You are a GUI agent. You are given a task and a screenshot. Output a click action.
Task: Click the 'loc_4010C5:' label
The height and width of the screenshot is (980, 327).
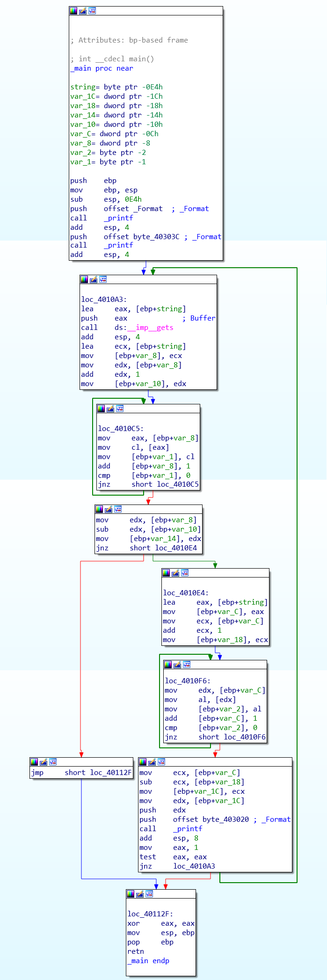point(121,429)
